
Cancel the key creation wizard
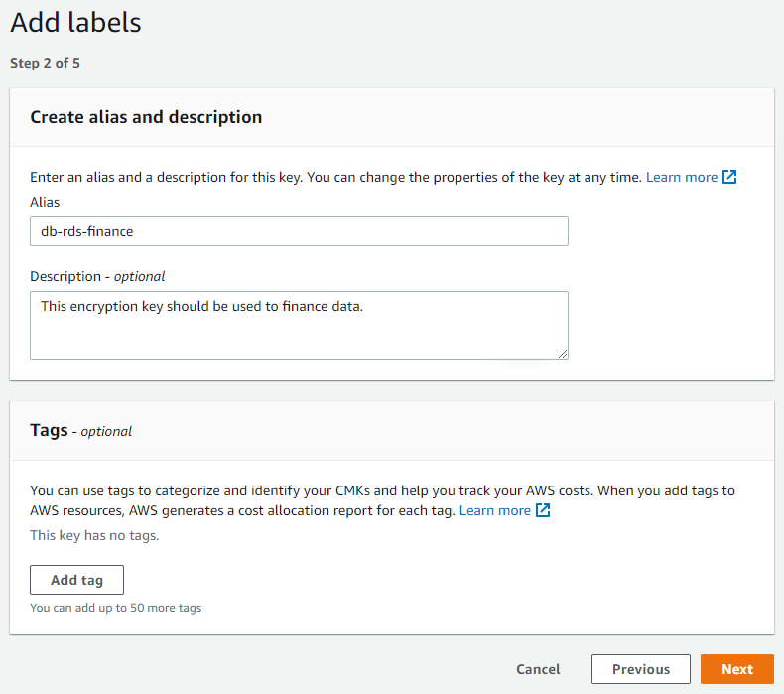[x=538, y=669]
